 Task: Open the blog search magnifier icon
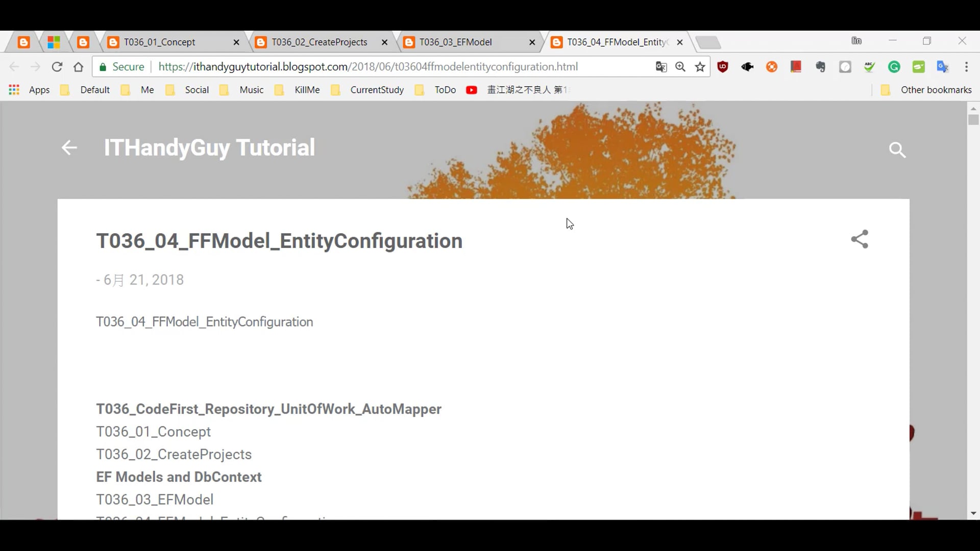click(x=897, y=149)
